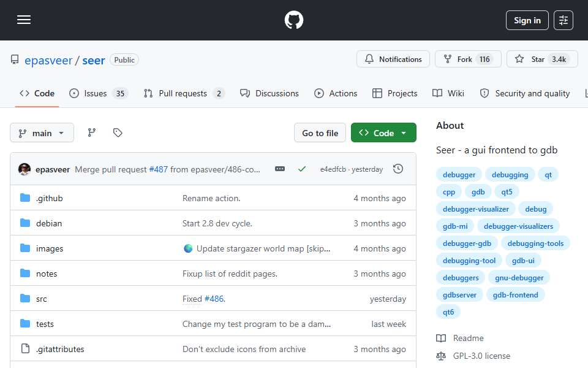Image resolution: width=588 pixels, height=368 pixels.
Task: Star the repository with Star button
Action: point(542,59)
